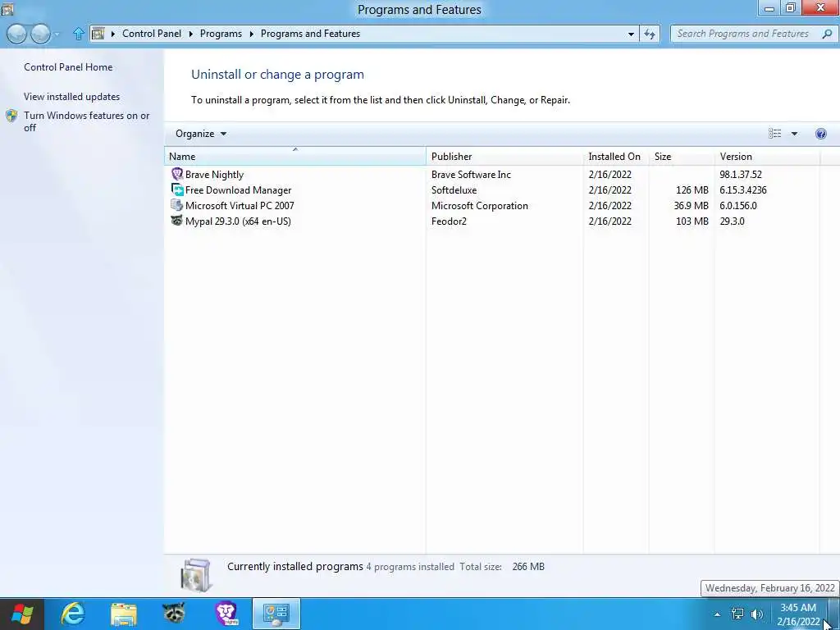Open the Organize dropdown menu

coord(201,134)
